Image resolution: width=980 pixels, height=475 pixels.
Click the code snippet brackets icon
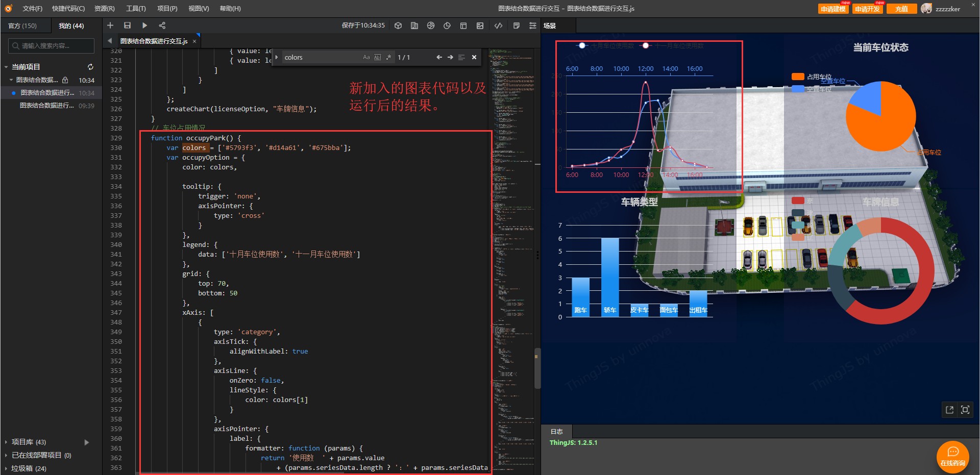coord(498,26)
